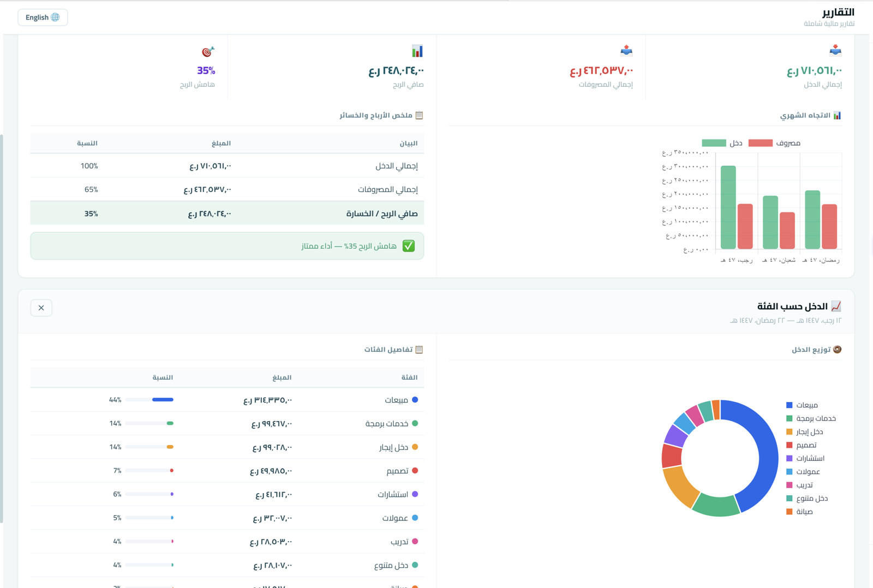Click the globe icon beside English
This screenshot has width=873, height=588.
tap(55, 17)
